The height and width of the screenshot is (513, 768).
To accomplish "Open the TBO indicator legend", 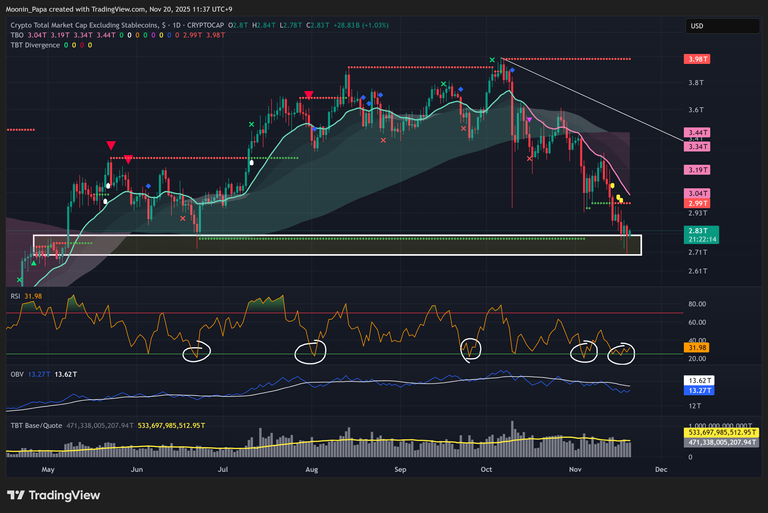I will (x=15, y=34).
